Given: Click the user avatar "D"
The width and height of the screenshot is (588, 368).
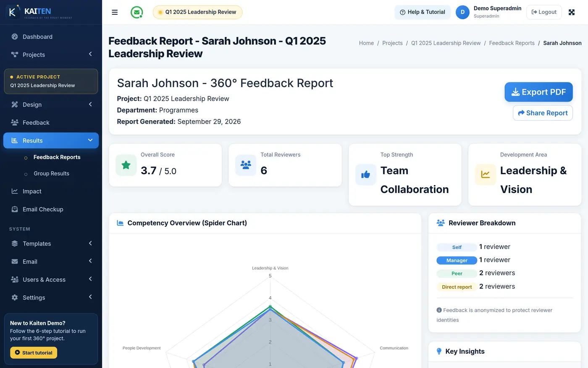Looking at the screenshot, I should [462, 12].
